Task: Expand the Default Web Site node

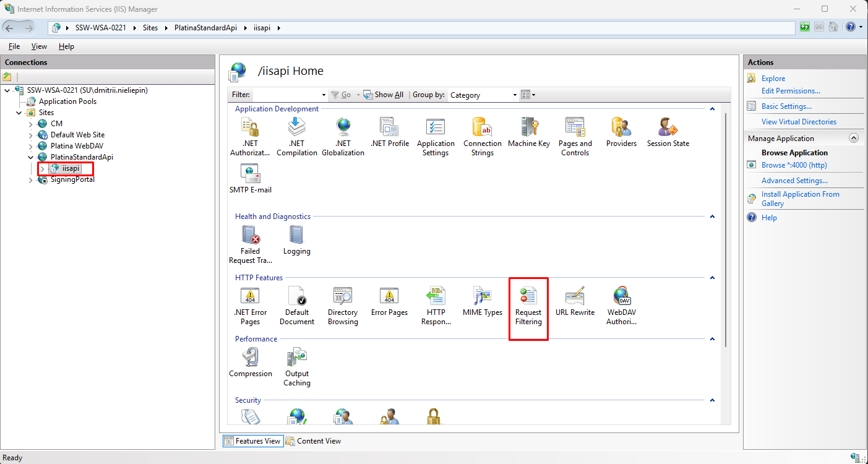Action: point(30,134)
